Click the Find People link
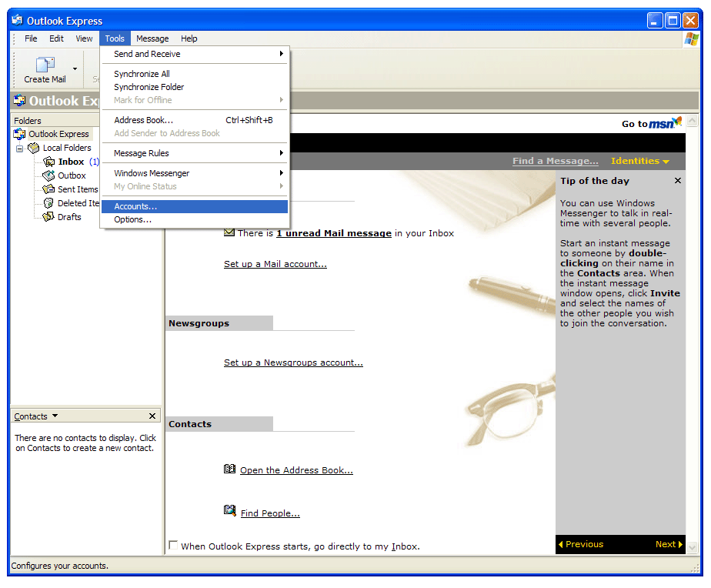Viewport: 711px width, 588px height. (270, 513)
